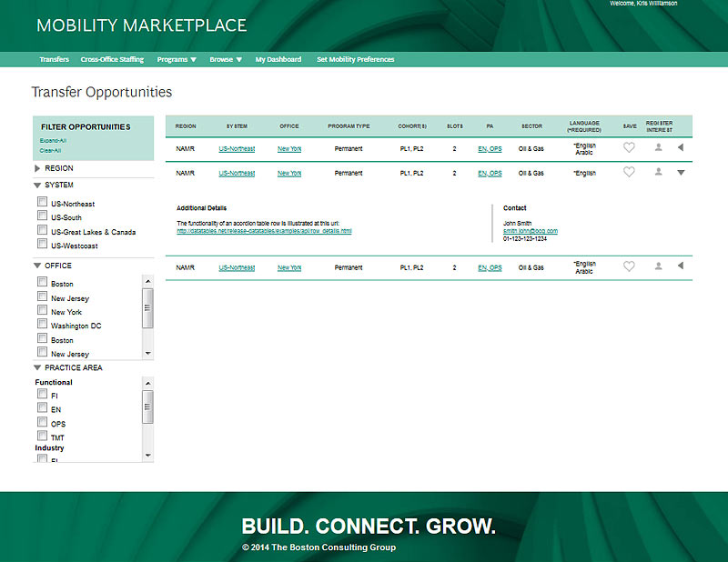728x562 pixels.
Task: Register interest using person icon in first row
Action: [x=658, y=148]
